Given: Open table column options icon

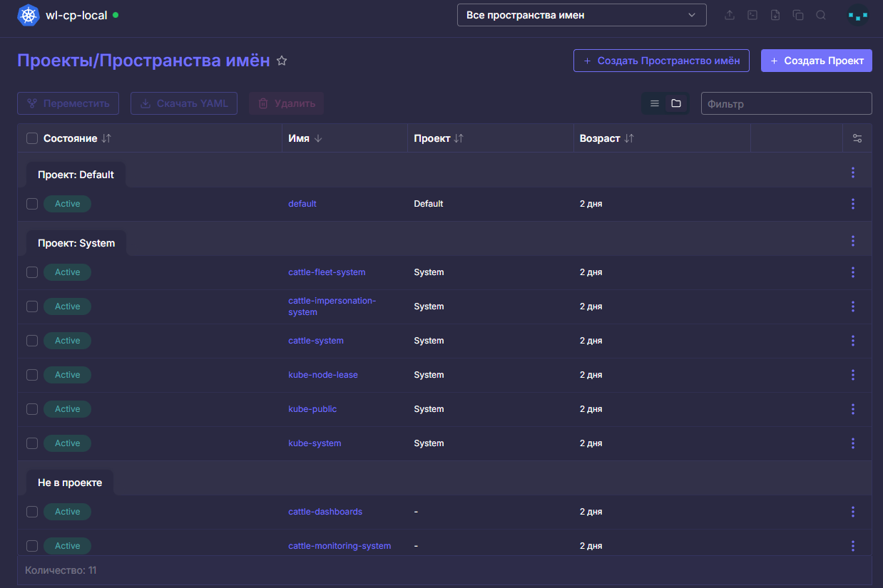Looking at the screenshot, I should click(x=857, y=138).
